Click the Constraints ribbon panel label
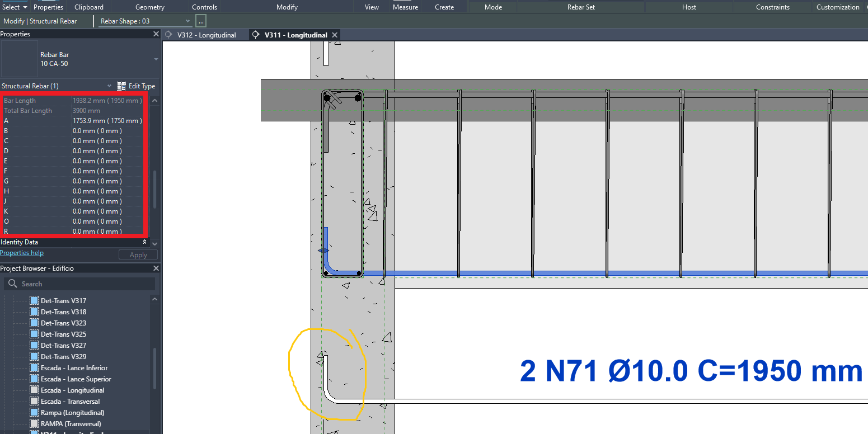Viewport: 868px width, 434px height. [x=772, y=7]
